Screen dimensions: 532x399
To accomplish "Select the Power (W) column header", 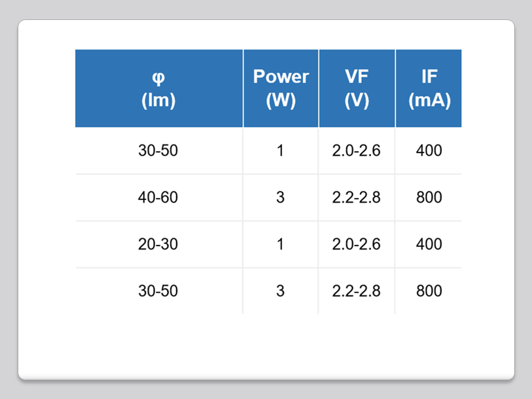I will pos(280,89).
